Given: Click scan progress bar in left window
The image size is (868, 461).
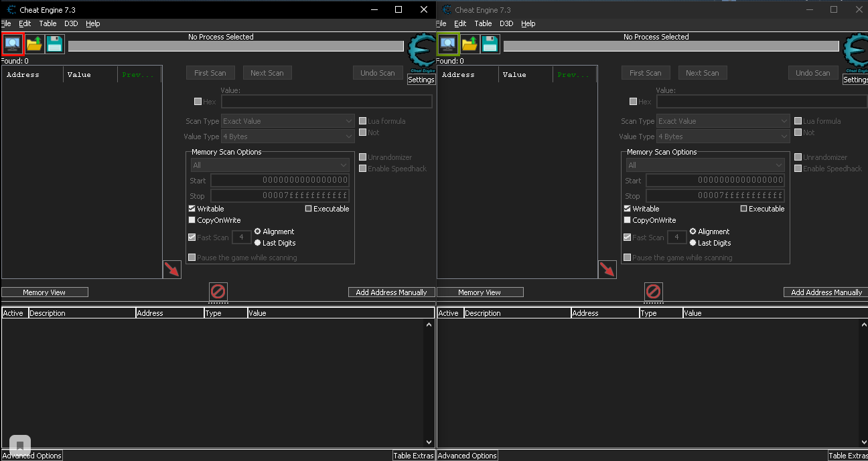Looking at the screenshot, I should coord(236,46).
